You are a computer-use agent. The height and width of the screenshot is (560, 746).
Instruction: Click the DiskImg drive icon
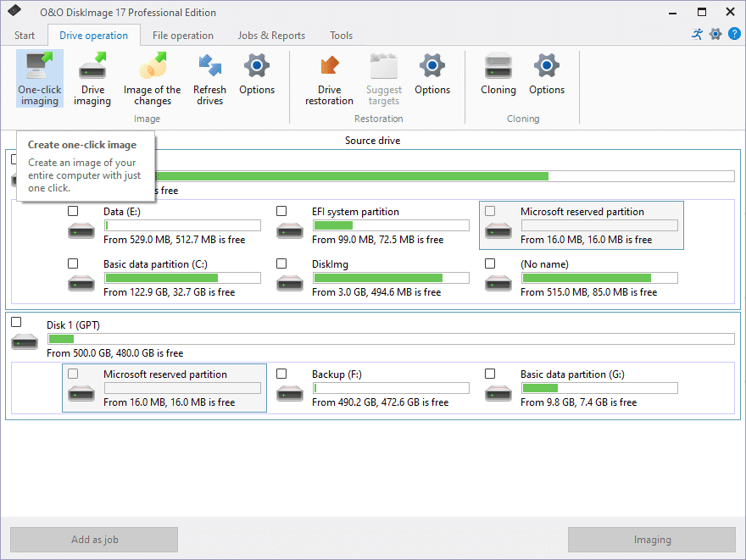(290, 283)
